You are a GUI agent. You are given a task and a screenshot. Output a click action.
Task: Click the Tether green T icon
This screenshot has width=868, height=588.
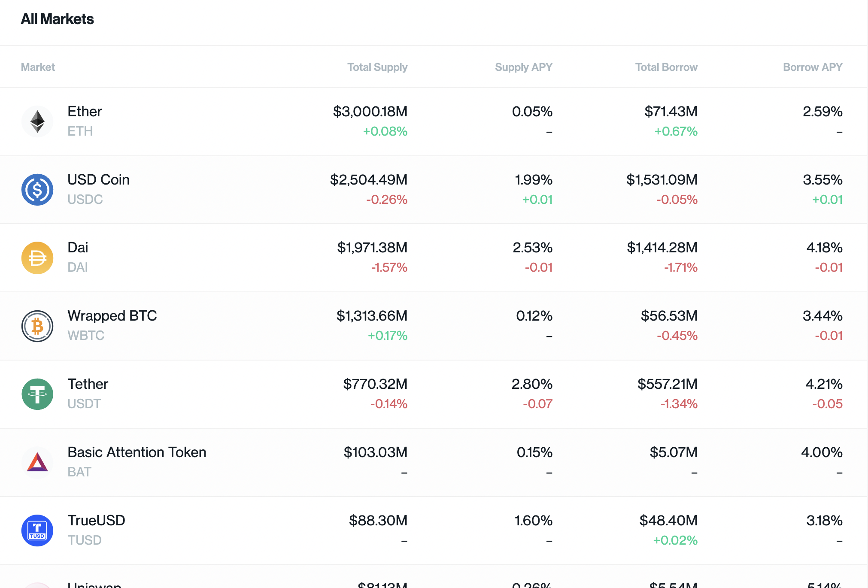pos(37,394)
